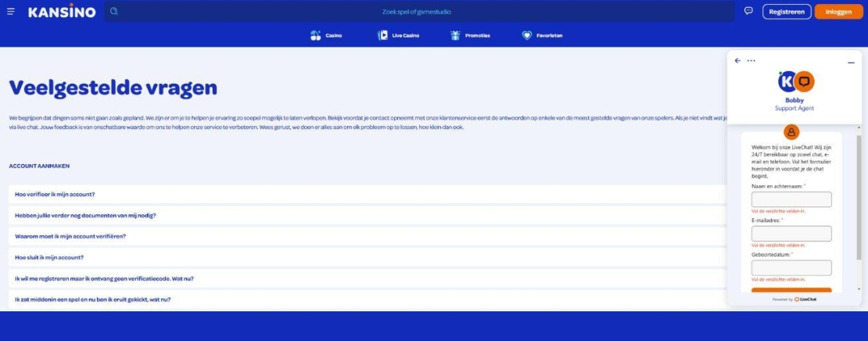Click the search magnifier icon
This screenshot has height=341, width=868.
pos(114,12)
